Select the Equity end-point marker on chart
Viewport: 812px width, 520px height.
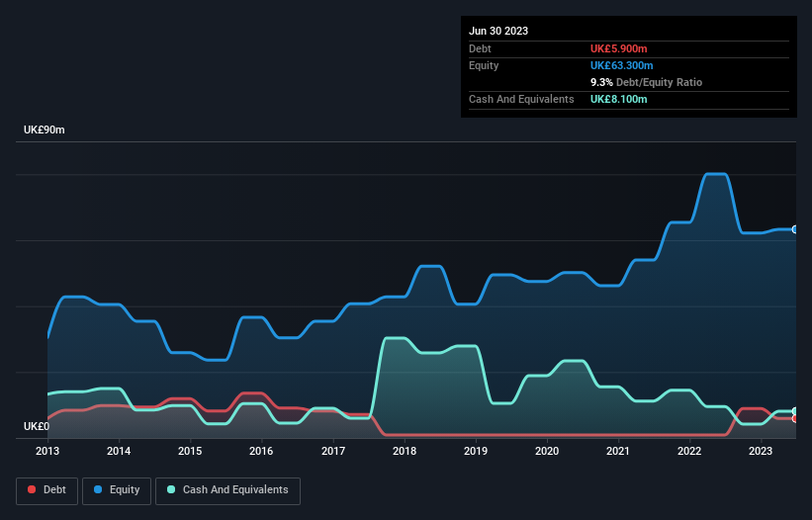pos(795,229)
